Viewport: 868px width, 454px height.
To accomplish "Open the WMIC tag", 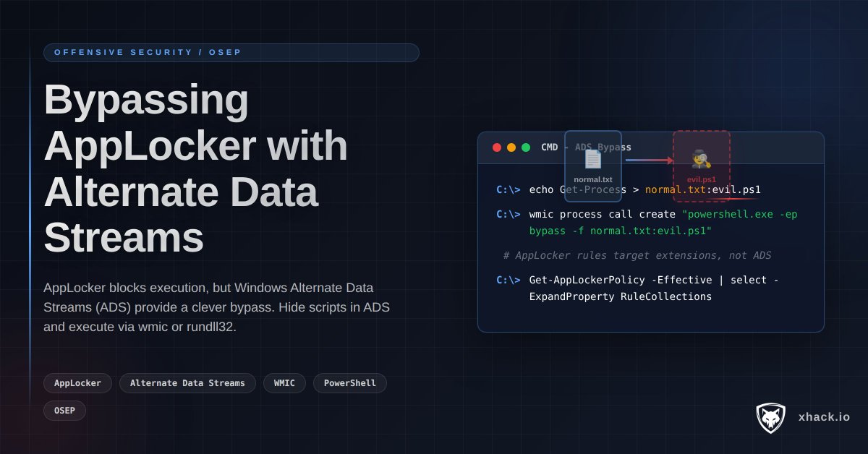I will pos(284,383).
